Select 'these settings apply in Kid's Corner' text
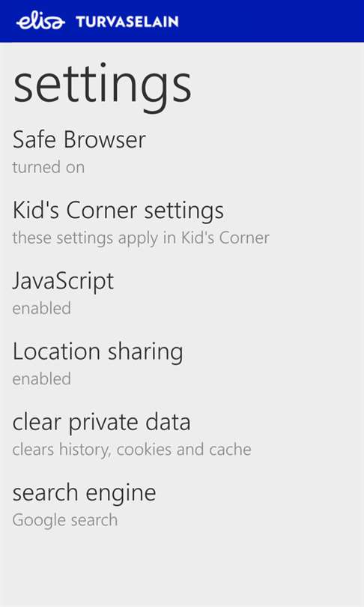364x607 pixels. (x=141, y=238)
